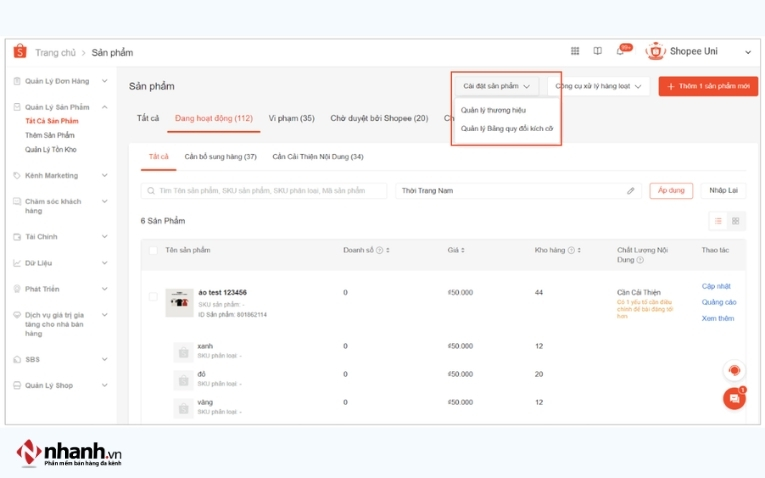This screenshot has width=765, height=478.
Task: Expand Kênh Marketing in the sidebar
Action: click(60, 175)
